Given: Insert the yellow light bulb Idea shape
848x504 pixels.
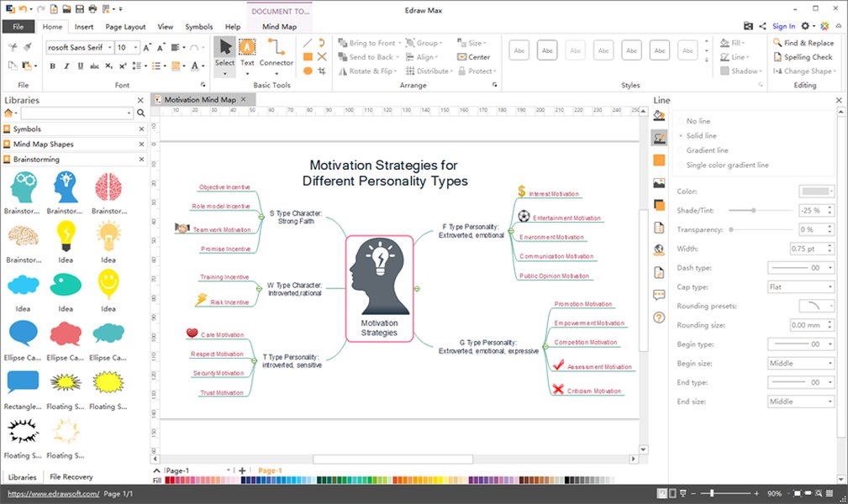Looking at the screenshot, I should 66,236.
